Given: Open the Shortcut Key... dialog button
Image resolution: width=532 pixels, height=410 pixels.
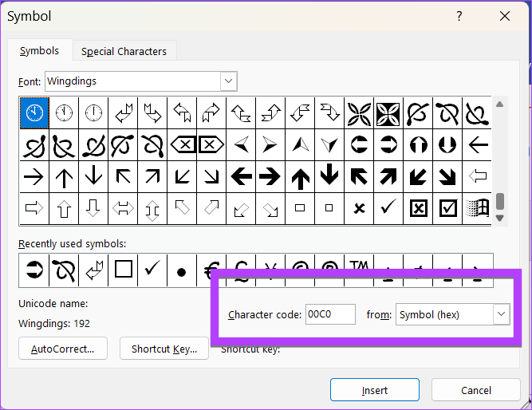Looking at the screenshot, I should point(164,349).
